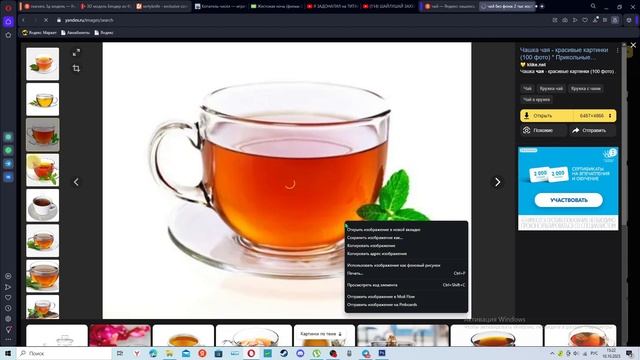The image size is (640, 360).
Task: Select the Чай в кружке tag chip
Action: point(536,100)
